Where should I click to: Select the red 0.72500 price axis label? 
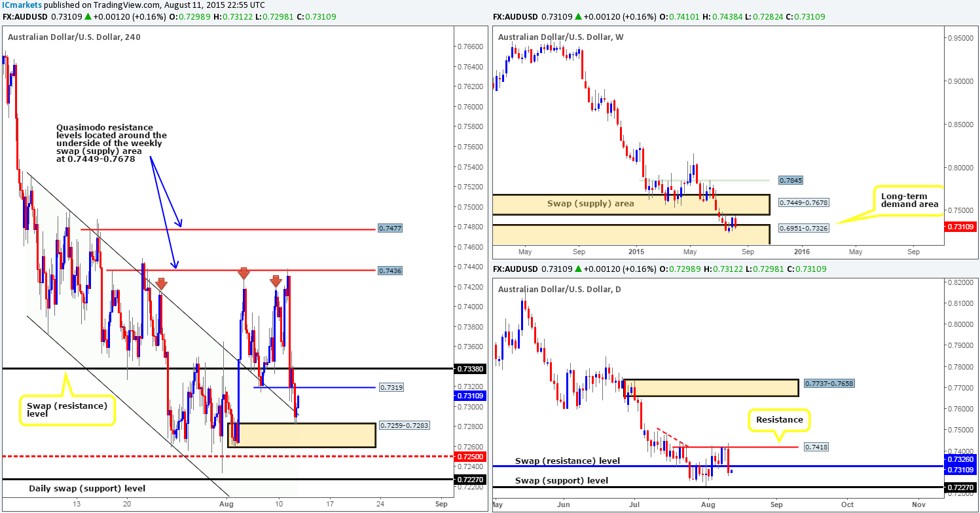[469, 456]
